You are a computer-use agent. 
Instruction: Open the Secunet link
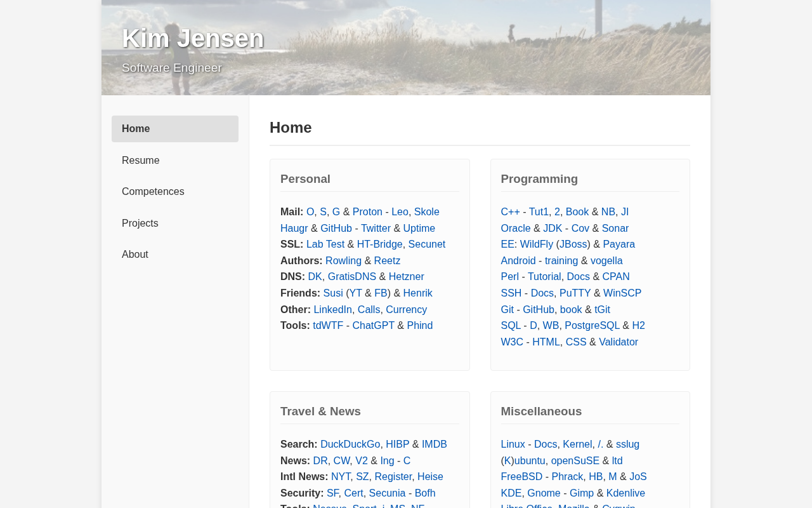coord(427,244)
